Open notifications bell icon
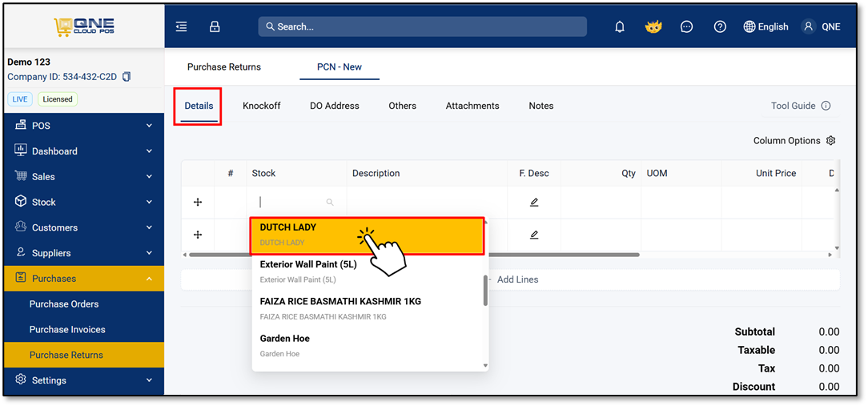Screen dimensions: 868x406 tap(620, 26)
